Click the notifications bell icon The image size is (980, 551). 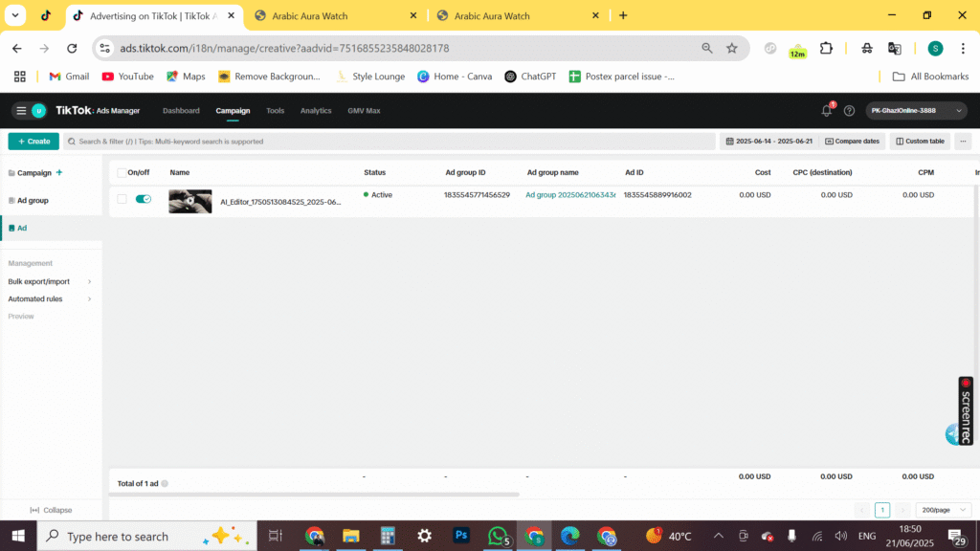(827, 111)
